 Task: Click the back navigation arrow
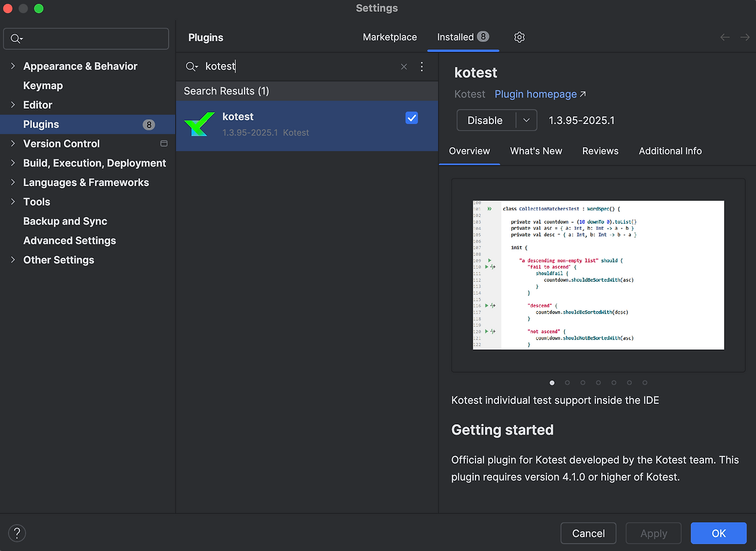(725, 37)
